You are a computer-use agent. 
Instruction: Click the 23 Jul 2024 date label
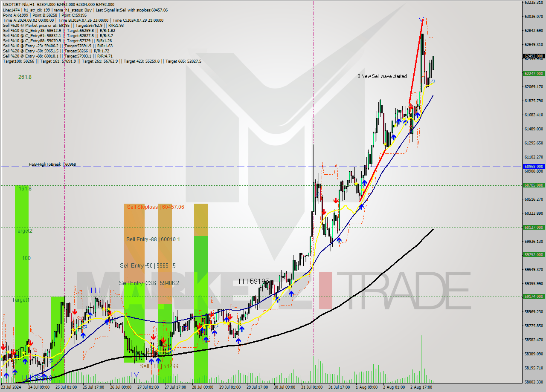click(12, 387)
